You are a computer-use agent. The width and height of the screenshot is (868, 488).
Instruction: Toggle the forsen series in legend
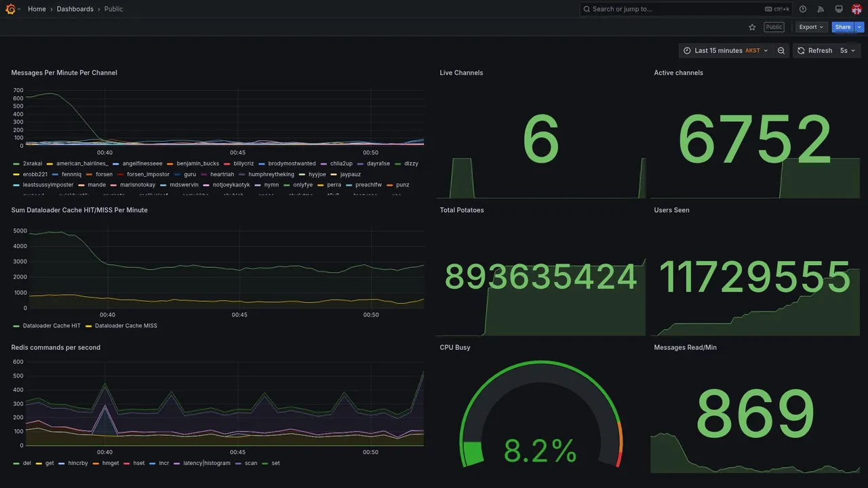(x=104, y=174)
